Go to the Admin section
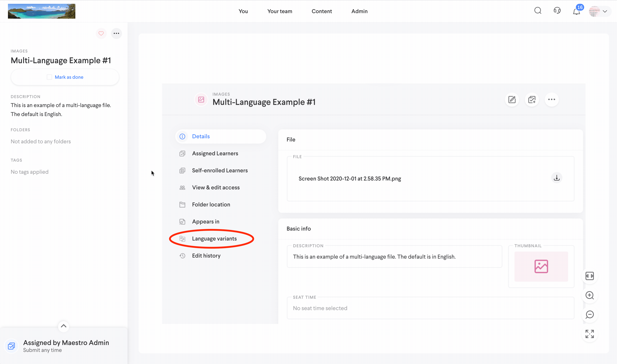This screenshot has height=364, width=617. click(359, 11)
